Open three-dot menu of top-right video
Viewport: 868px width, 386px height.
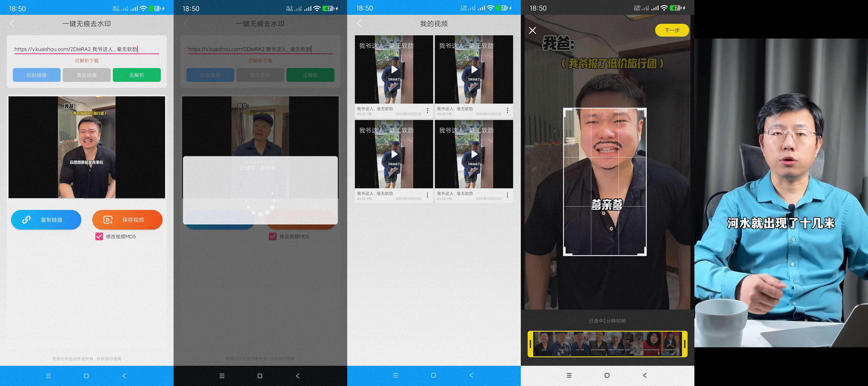pos(507,110)
